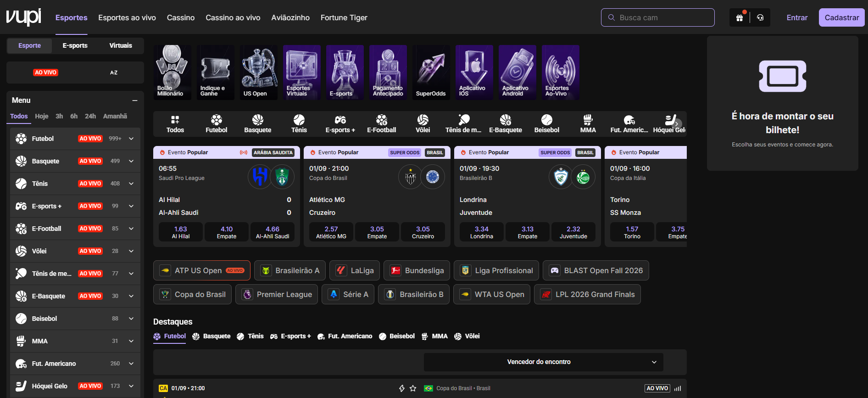Click the Vupi logo

24,17
